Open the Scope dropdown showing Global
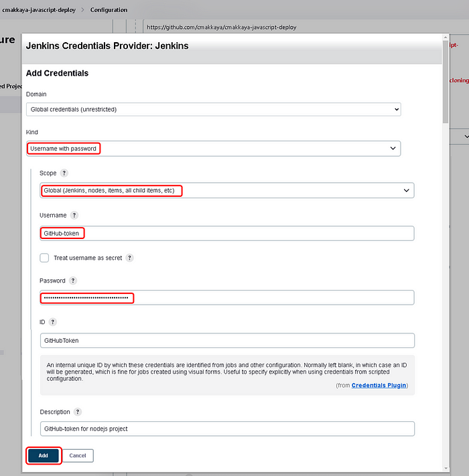 (x=227, y=190)
